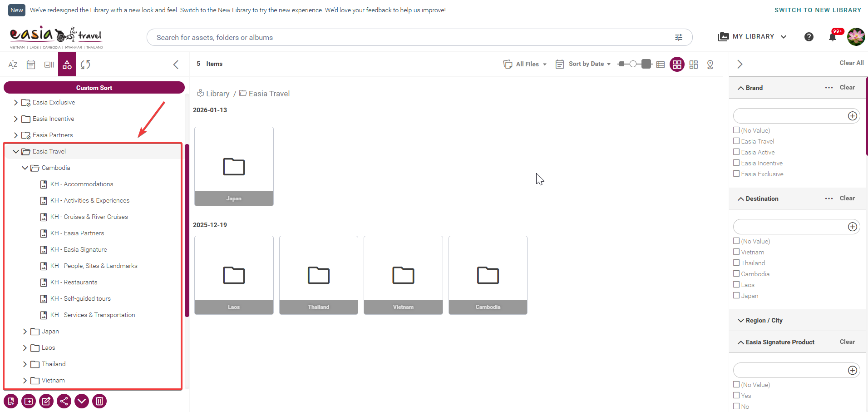The width and height of the screenshot is (868, 412).
Task: Click the new folder button at bottom
Action: click(29, 401)
